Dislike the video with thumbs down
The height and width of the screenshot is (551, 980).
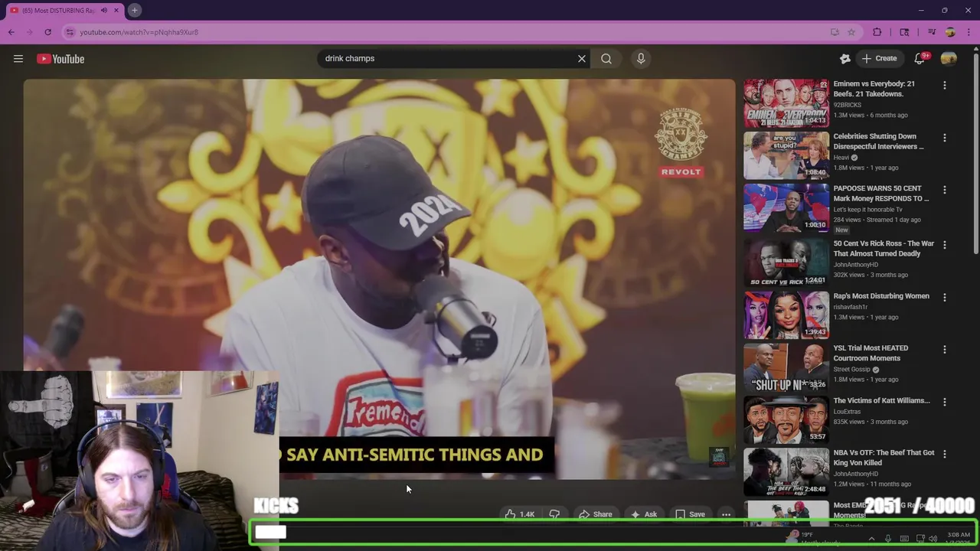[555, 514]
